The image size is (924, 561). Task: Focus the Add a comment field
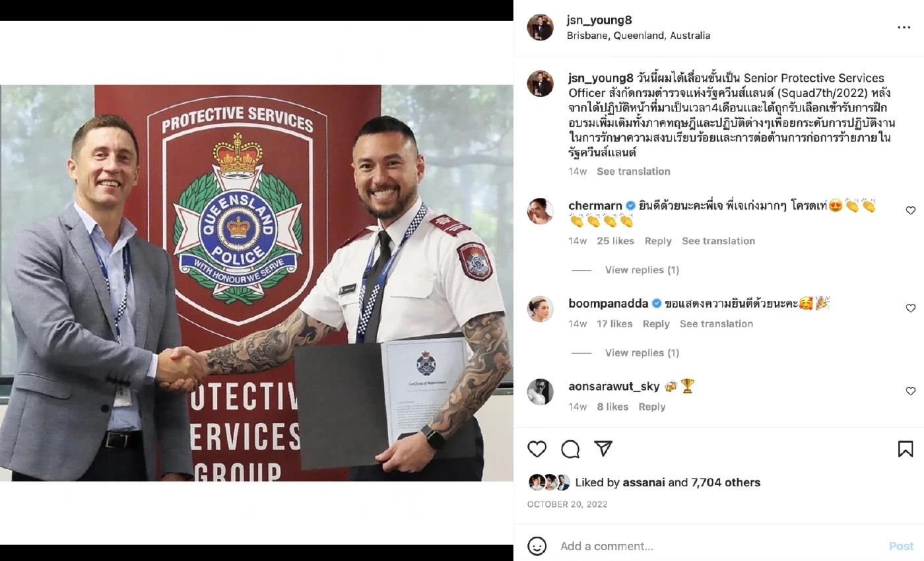[719, 546]
